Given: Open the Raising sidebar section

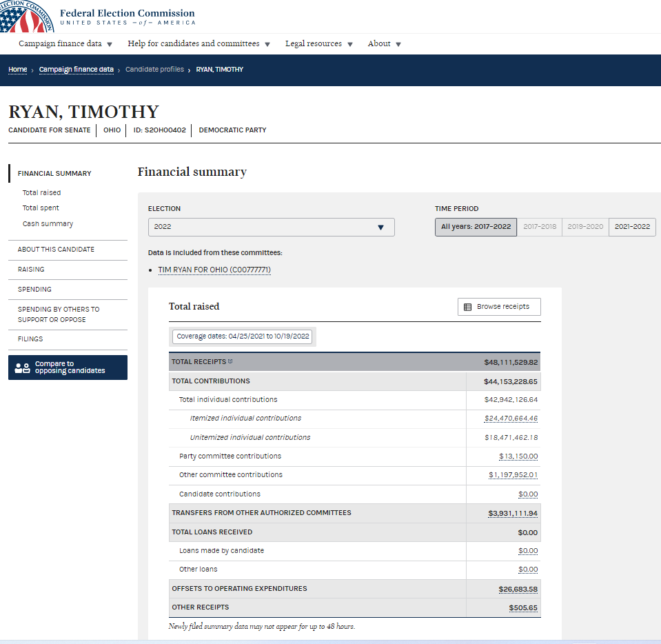Looking at the screenshot, I should click(31, 270).
